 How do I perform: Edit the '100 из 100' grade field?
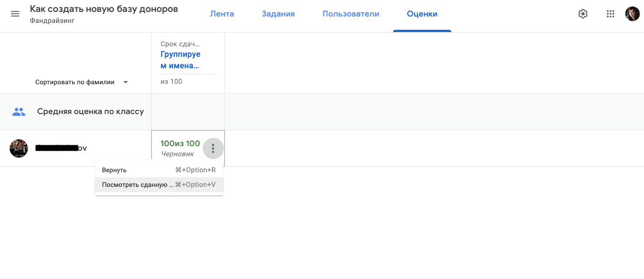pyautogui.click(x=180, y=144)
